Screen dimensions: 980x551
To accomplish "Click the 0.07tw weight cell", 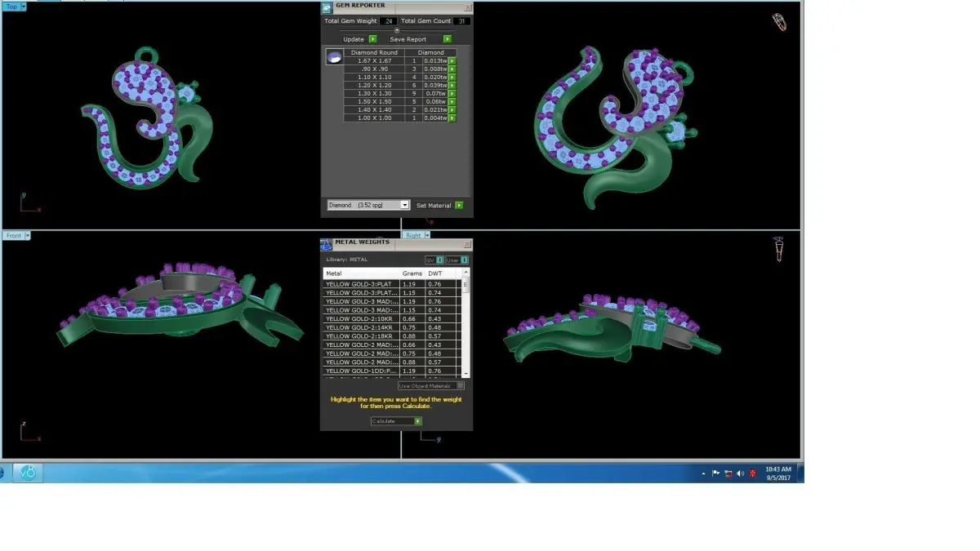I will (x=435, y=94).
